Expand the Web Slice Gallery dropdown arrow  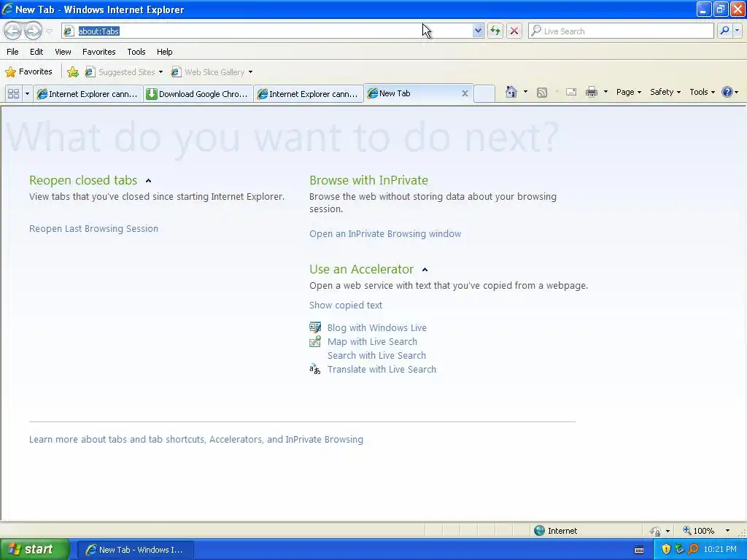(x=251, y=72)
